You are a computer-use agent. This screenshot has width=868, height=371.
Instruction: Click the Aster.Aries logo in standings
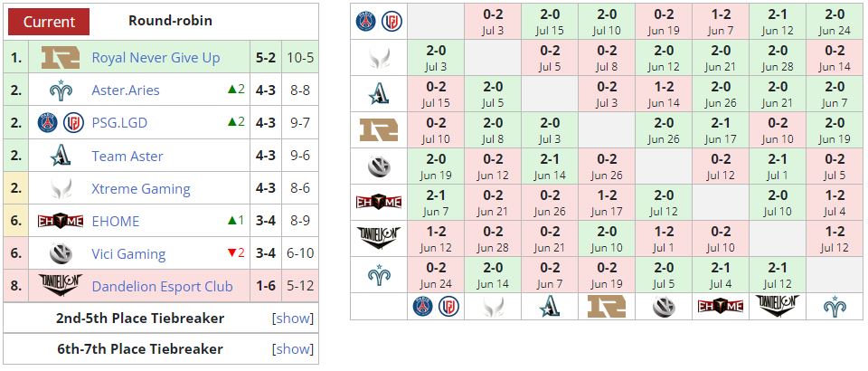pyautogui.click(x=61, y=90)
